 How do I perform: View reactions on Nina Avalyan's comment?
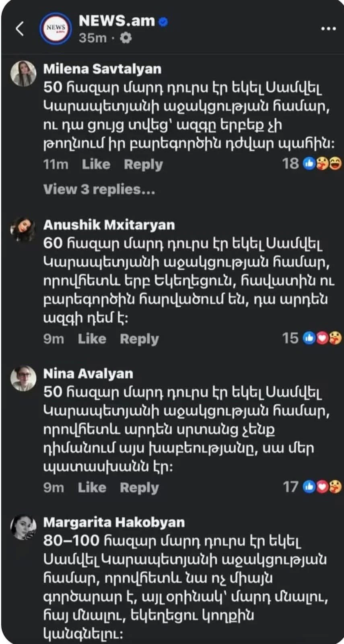[x=312, y=487]
